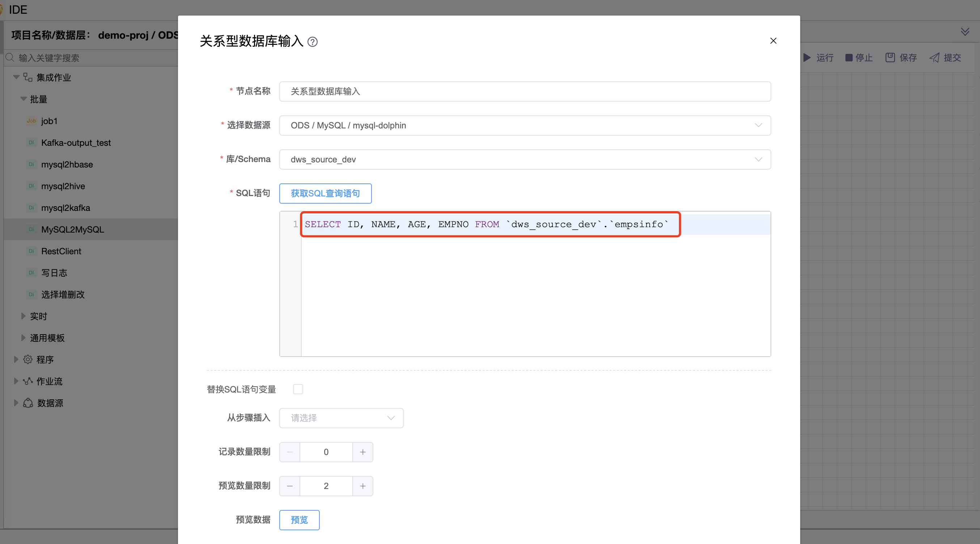Screen dimensions: 980x544
Task: Click the 数据源 icon in the sidebar
Action: [x=27, y=403]
